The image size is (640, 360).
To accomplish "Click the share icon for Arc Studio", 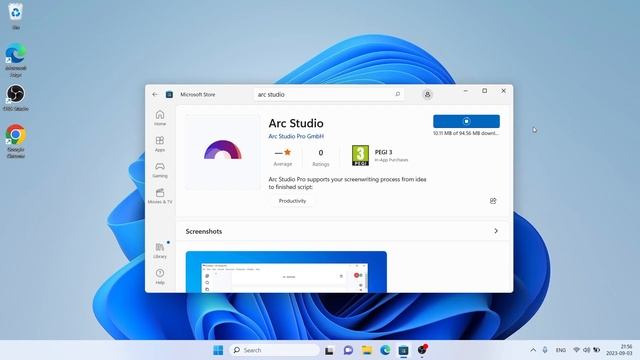I will click(493, 201).
